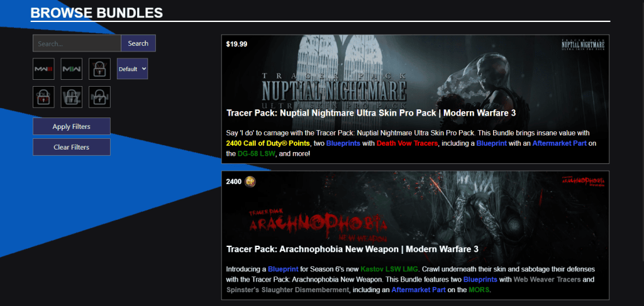Open the Default sort dropdown

pos(132,69)
